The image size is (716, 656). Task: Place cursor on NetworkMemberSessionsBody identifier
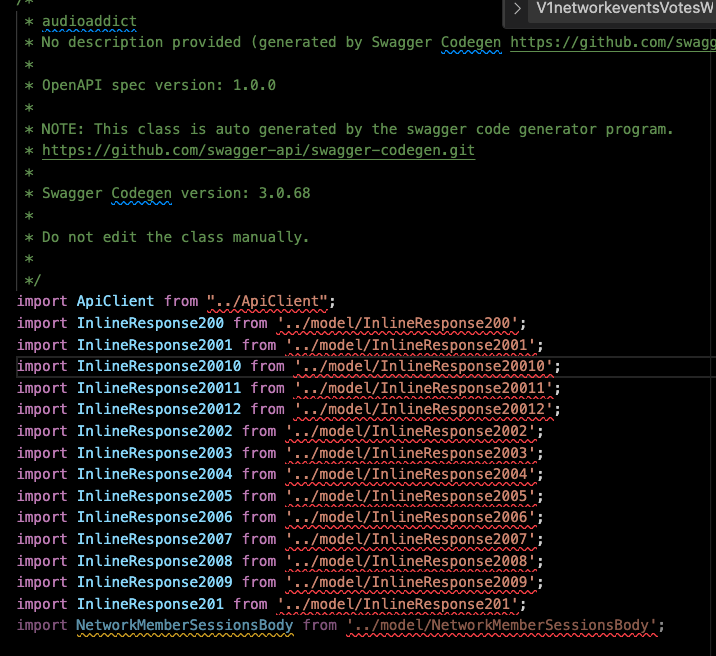pyautogui.click(x=184, y=625)
